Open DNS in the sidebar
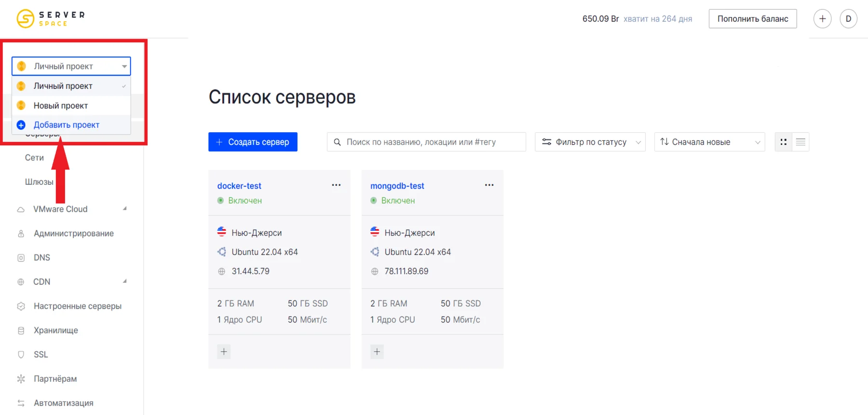Viewport: 868px width, 415px height. click(x=42, y=258)
